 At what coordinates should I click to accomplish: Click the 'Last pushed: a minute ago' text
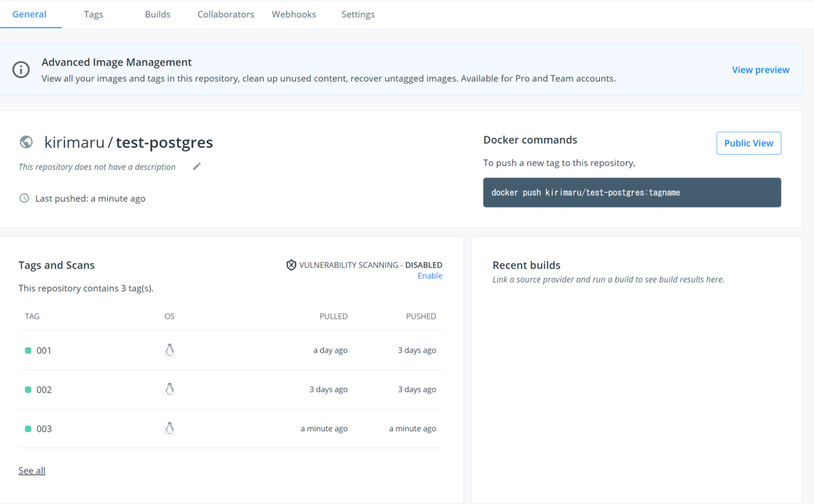click(90, 199)
